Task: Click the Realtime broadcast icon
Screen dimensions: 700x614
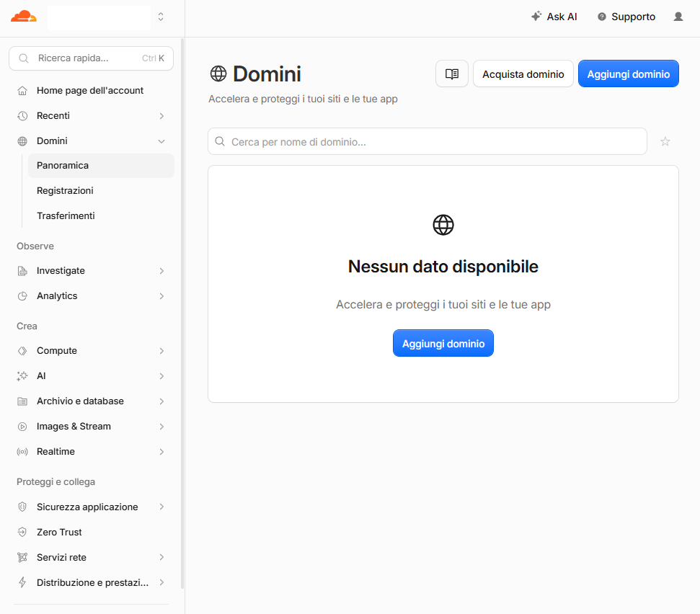Action: 22,452
